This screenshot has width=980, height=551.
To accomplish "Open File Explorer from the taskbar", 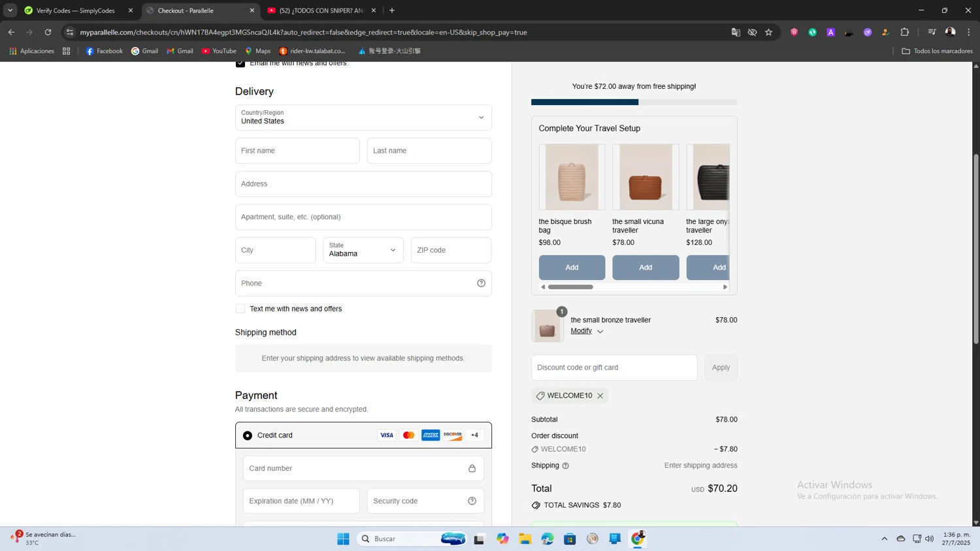I will (x=525, y=539).
